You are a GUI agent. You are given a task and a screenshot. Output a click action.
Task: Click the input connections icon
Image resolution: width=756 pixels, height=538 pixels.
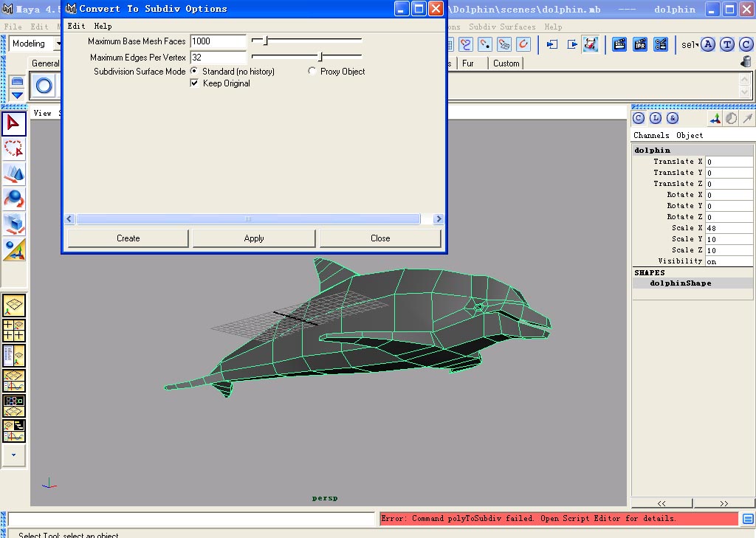(551, 44)
